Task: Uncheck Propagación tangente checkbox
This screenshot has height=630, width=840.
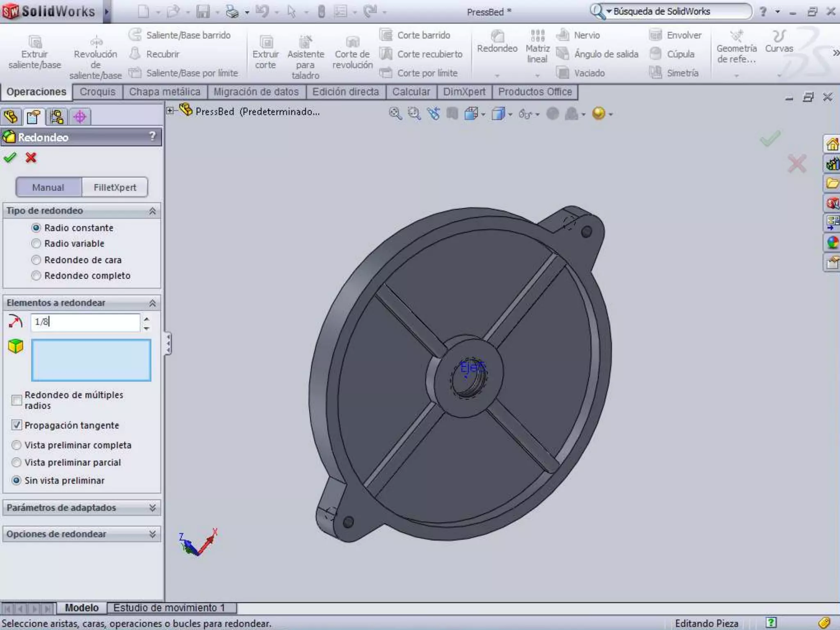Action: pyautogui.click(x=17, y=425)
